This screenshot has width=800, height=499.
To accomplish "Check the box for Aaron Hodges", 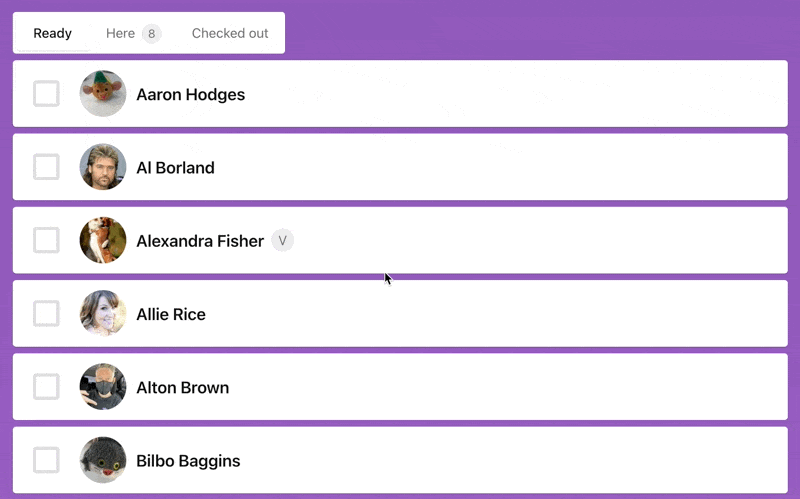I will point(46,94).
